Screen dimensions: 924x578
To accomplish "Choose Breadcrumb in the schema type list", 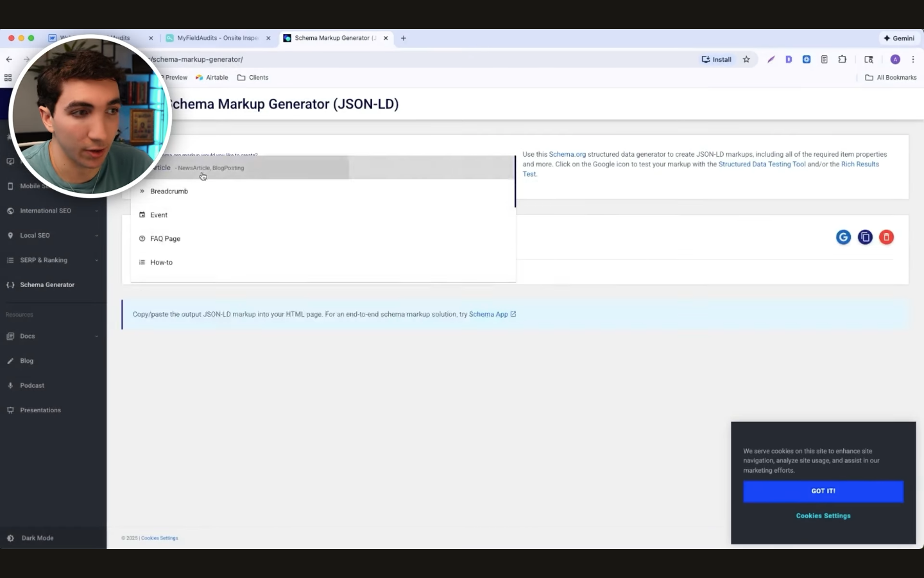I will click(323, 191).
